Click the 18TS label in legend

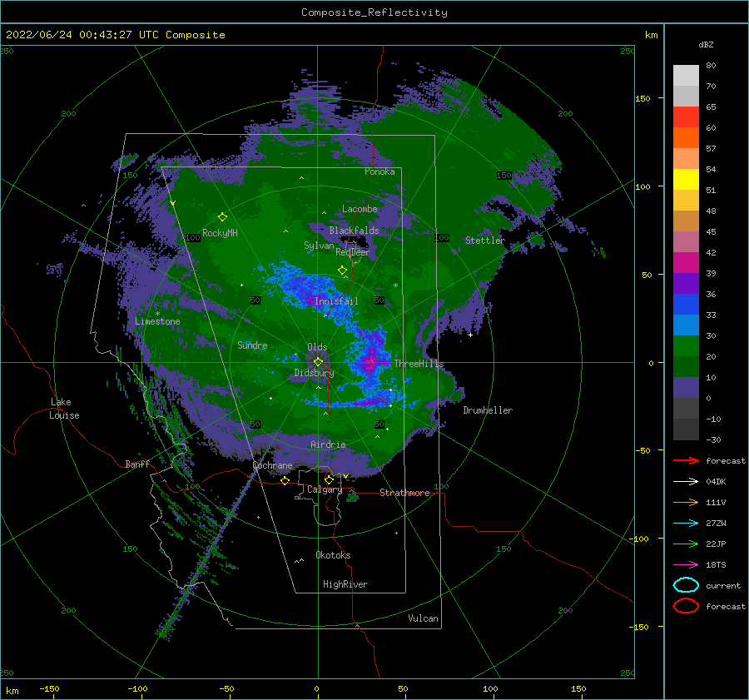pyautogui.click(x=716, y=565)
